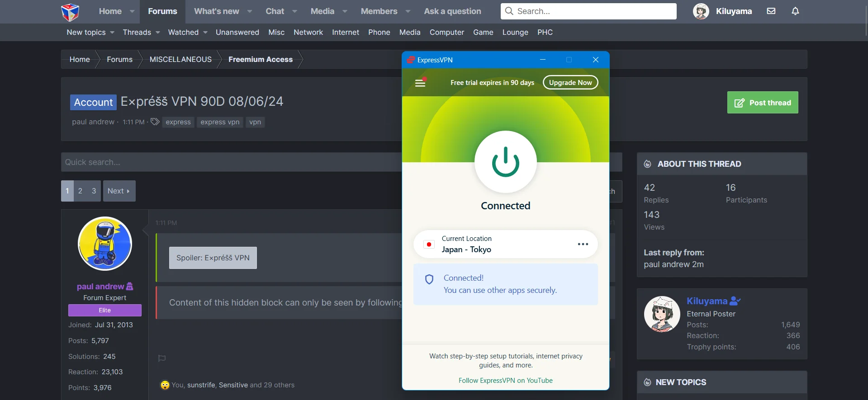Expand What's new dropdown arrow
The height and width of the screenshot is (400, 868).
[250, 11]
